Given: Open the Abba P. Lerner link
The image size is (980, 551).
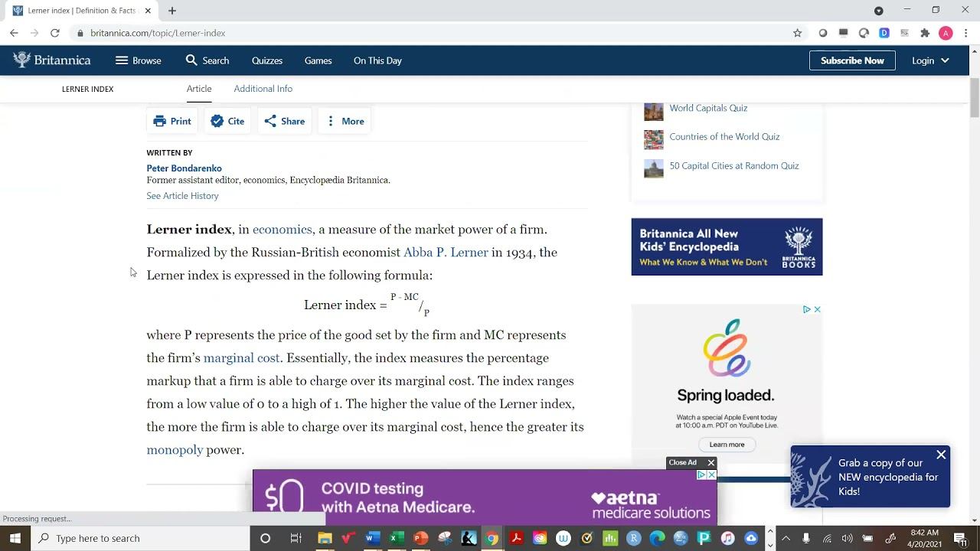Looking at the screenshot, I should pyautogui.click(x=446, y=253).
